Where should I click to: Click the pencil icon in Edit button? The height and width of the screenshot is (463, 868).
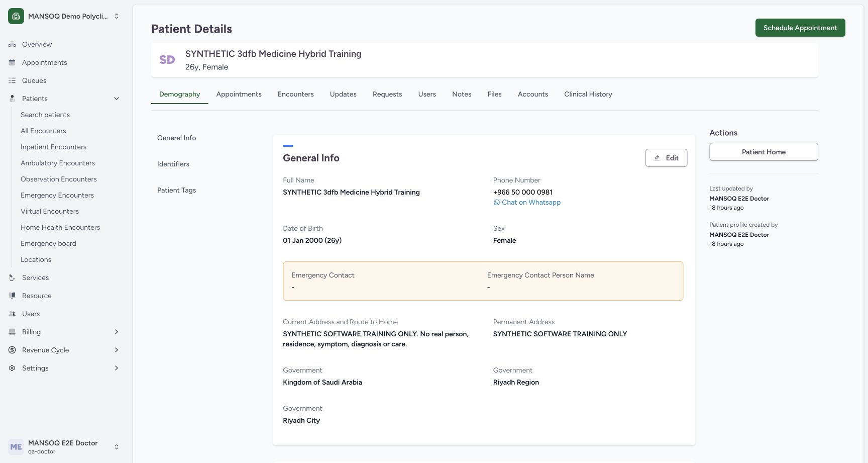[x=657, y=158]
